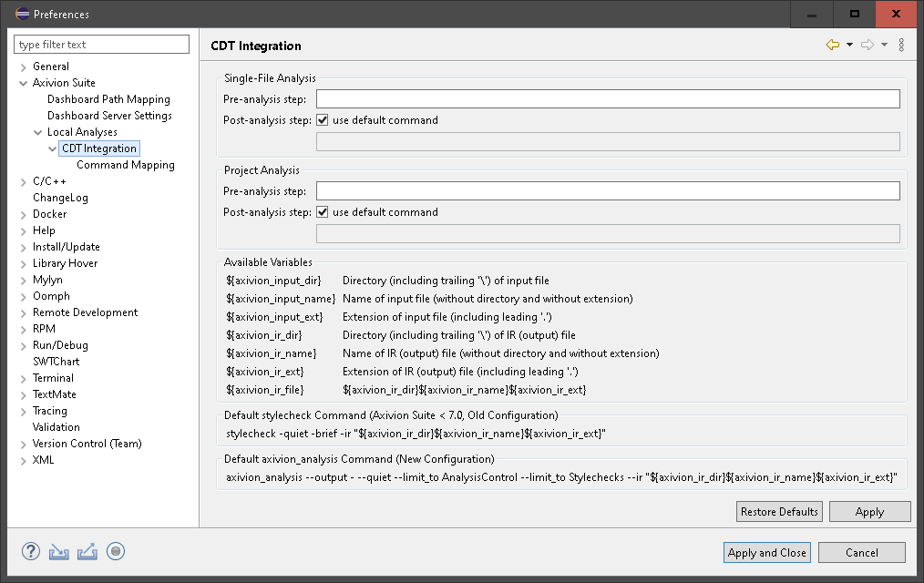This screenshot has height=583, width=924.
Task: Click the import preferences icon
Action: [58, 551]
